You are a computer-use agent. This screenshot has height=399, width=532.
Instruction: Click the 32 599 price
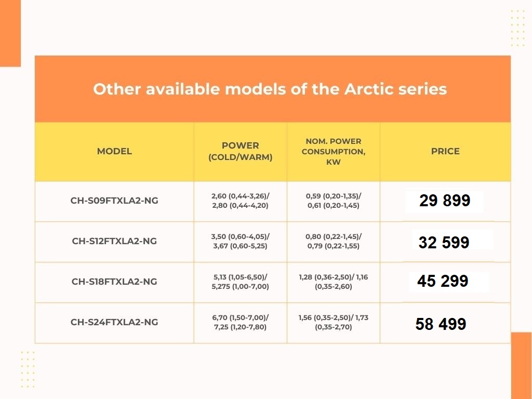click(444, 242)
